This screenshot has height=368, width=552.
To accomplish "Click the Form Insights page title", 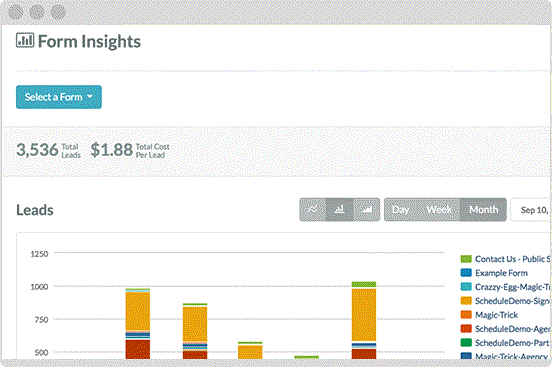I will tap(89, 41).
